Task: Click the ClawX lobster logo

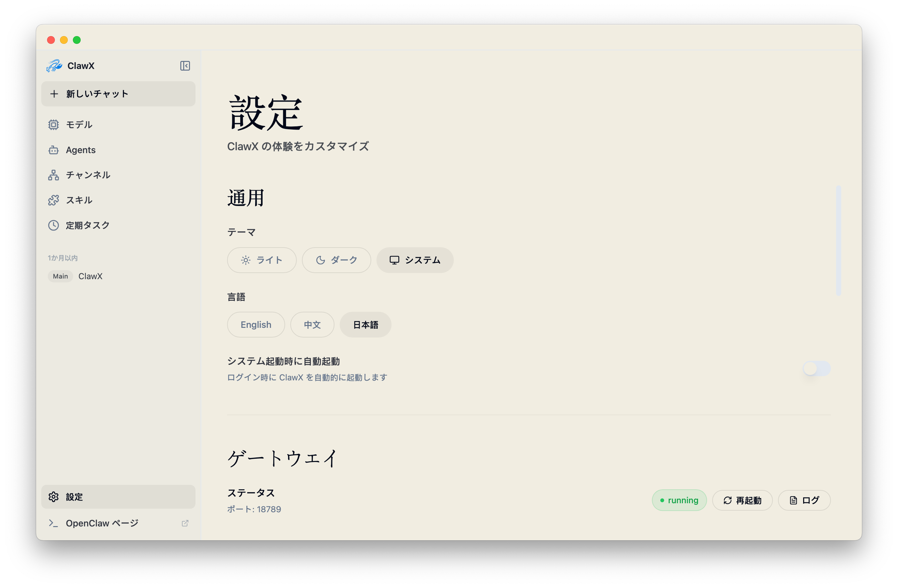Action: click(54, 66)
